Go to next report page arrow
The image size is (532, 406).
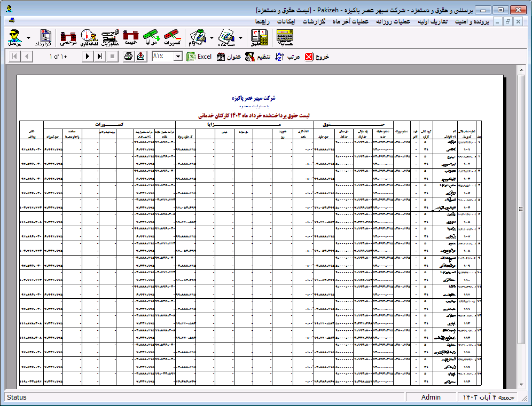[88, 57]
